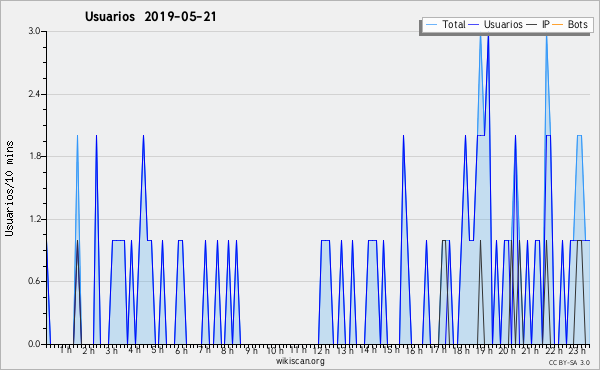Click the 1.8 y-axis value

coord(34,156)
